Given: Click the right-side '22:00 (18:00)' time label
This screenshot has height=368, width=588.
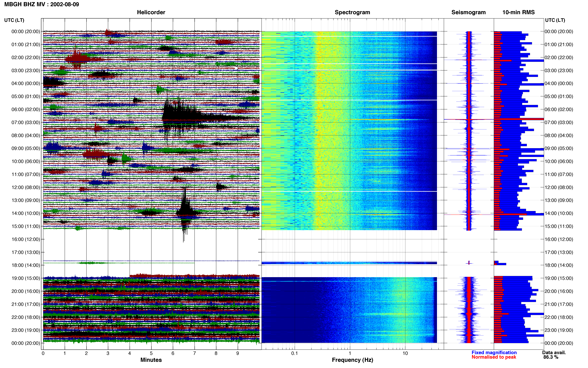Looking at the screenshot, I should (x=559, y=317).
